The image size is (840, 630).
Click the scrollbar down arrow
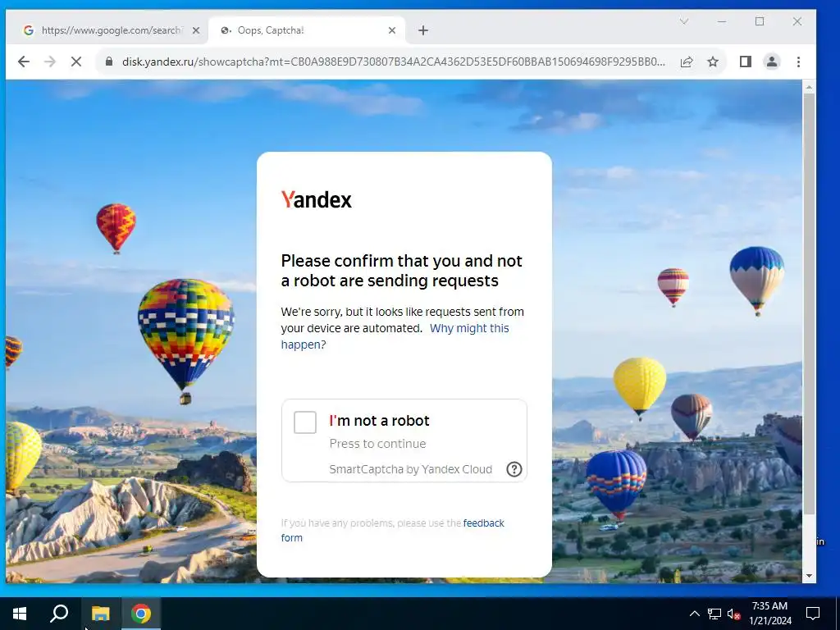click(809, 576)
